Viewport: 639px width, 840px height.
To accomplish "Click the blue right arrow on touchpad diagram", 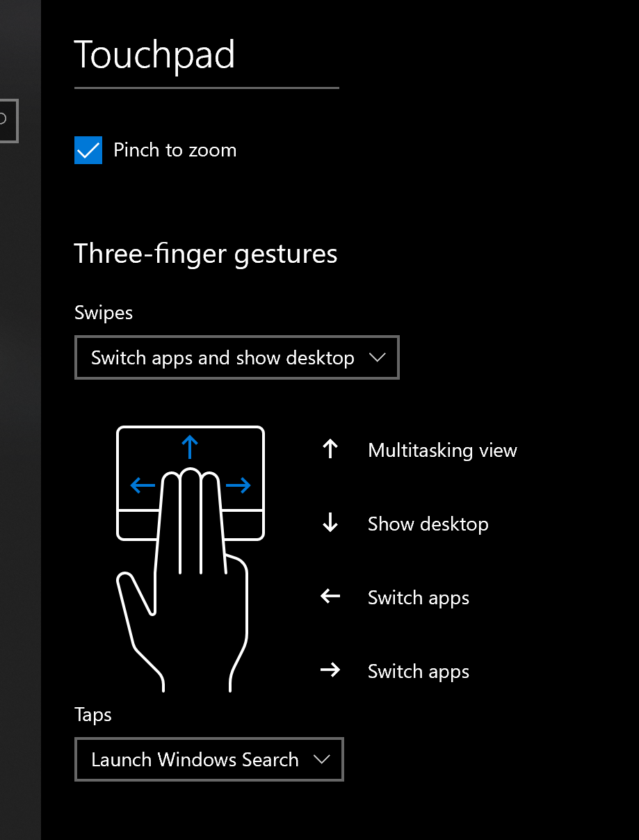I will [238, 485].
